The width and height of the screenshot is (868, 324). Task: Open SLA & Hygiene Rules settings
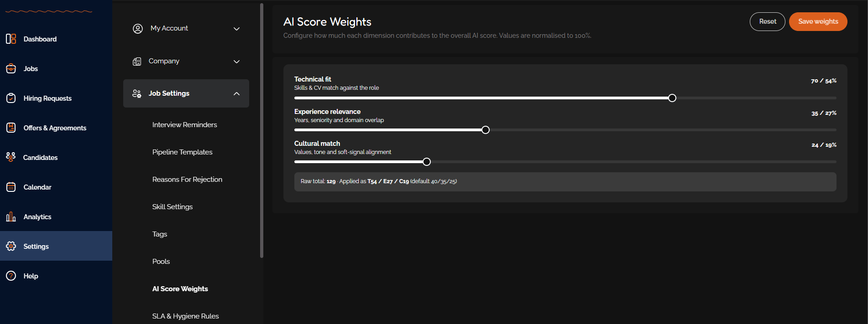[x=186, y=316]
